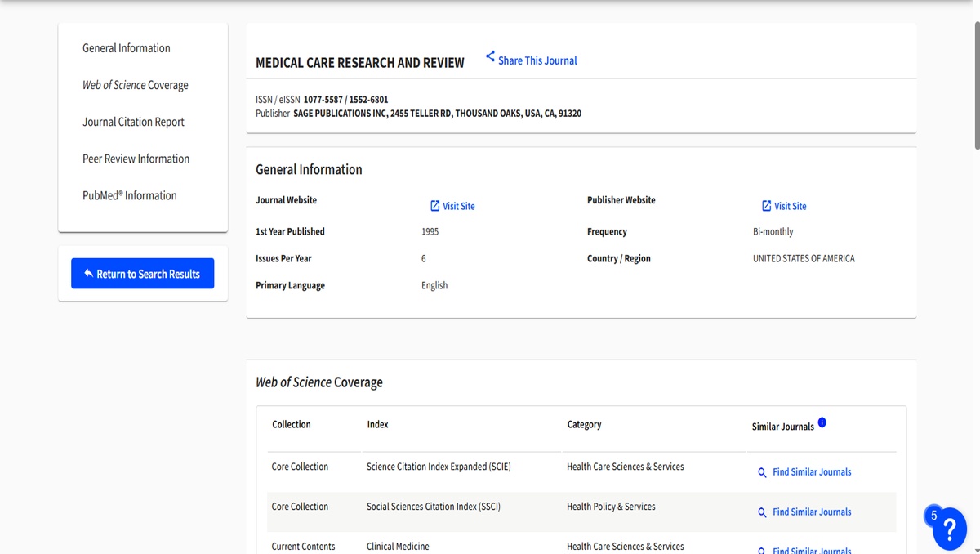This screenshot has height=554, width=980.
Task: Click external-link icon for Publisher Website
Action: click(x=767, y=206)
